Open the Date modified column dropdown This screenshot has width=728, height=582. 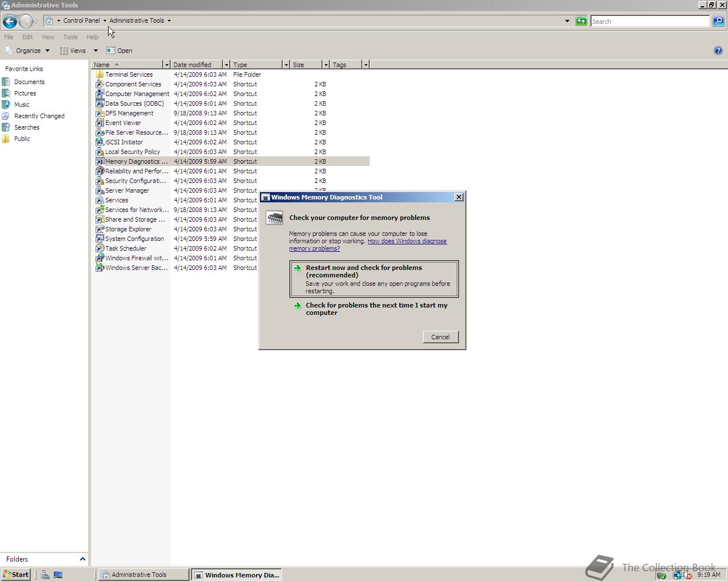coord(226,65)
